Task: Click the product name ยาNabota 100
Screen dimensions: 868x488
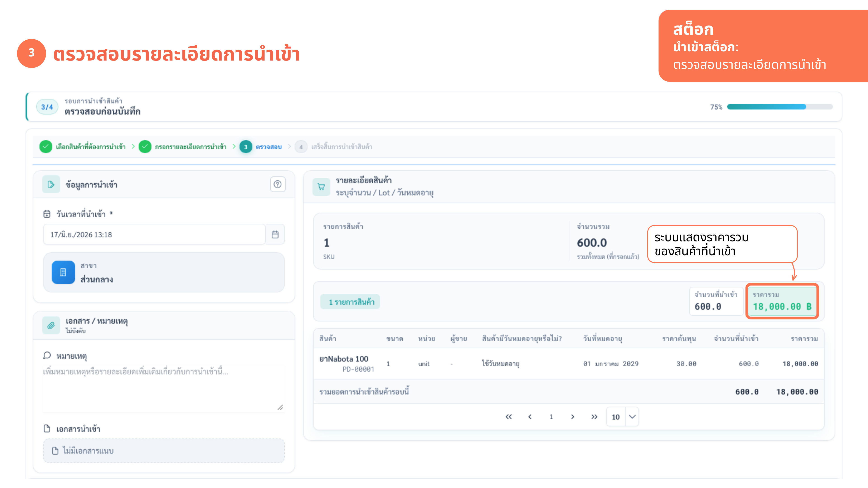Action: 344,359
